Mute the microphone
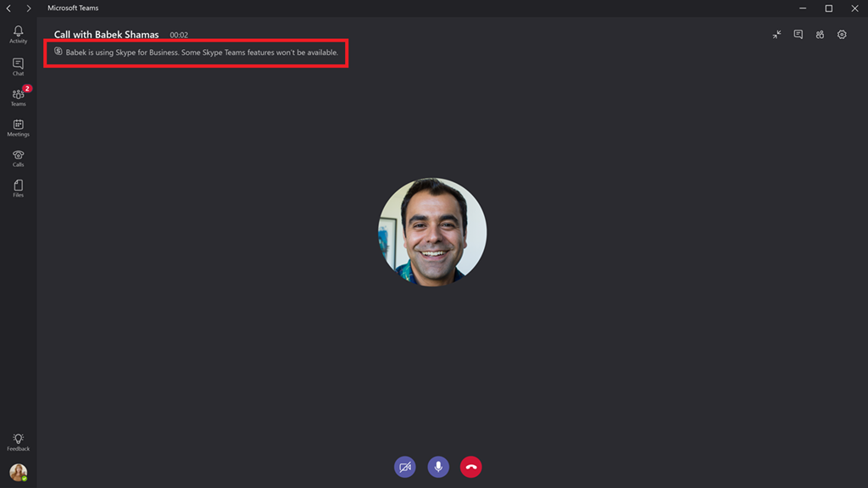This screenshot has height=488, width=868. (438, 467)
